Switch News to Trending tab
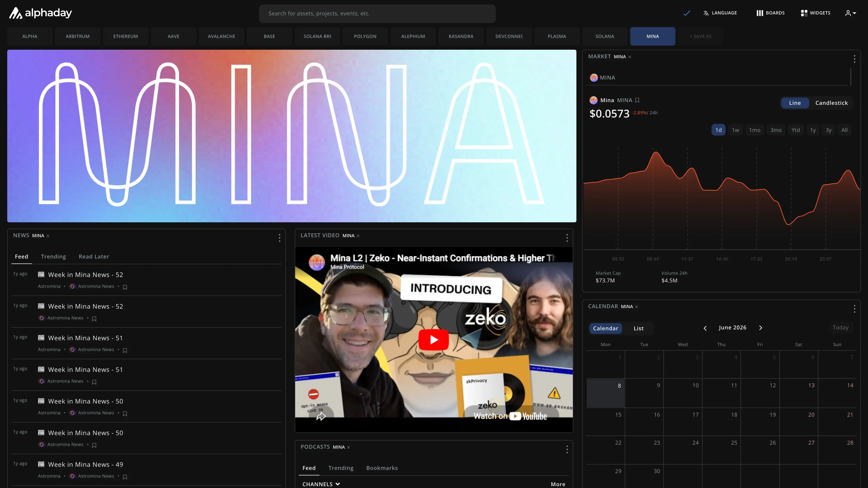868x488 pixels. 53,257
